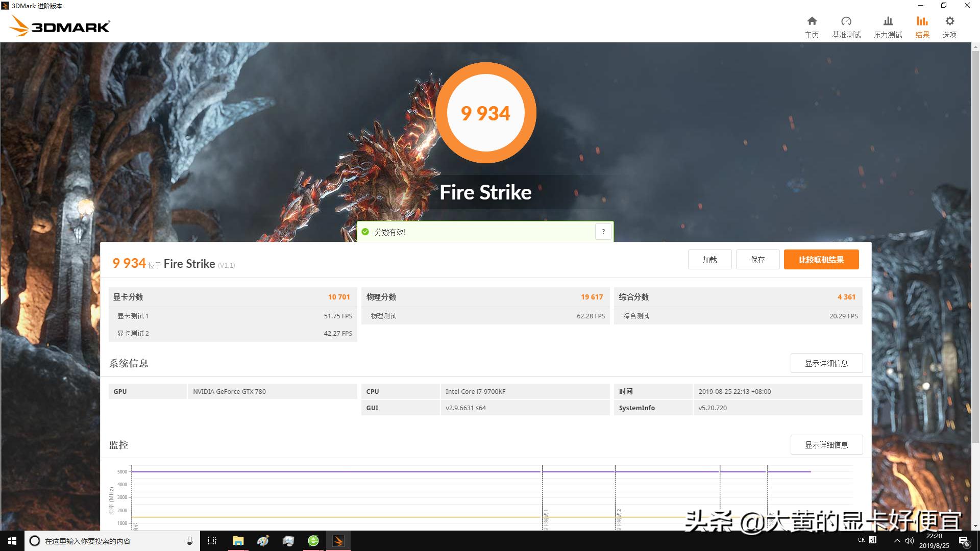Open Paint from the taskbar
Viewport: 980px width, 551px height.
(x=263, y=541)
